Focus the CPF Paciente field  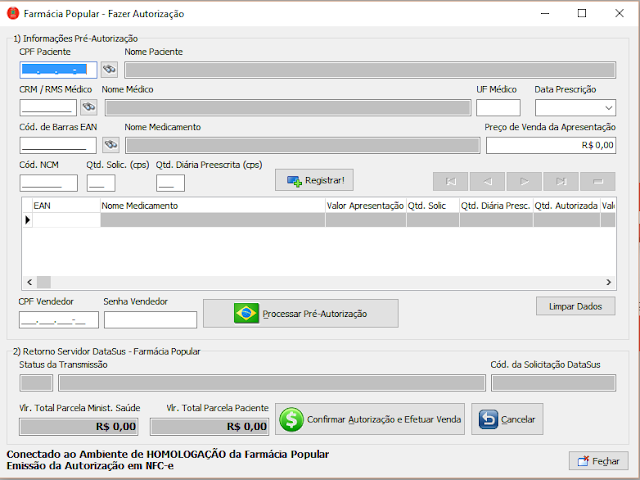point(58,70)
